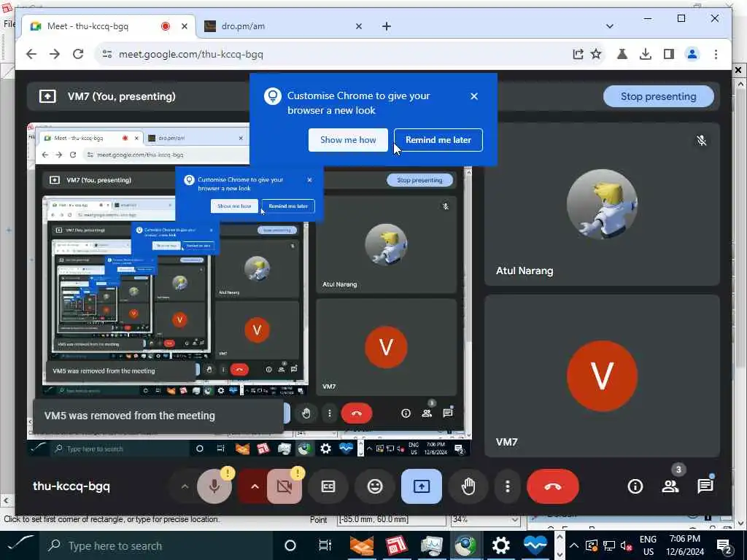The image size is (747, 560).
Task: Click the present screen button in controls
Action: tap(421, 486)
